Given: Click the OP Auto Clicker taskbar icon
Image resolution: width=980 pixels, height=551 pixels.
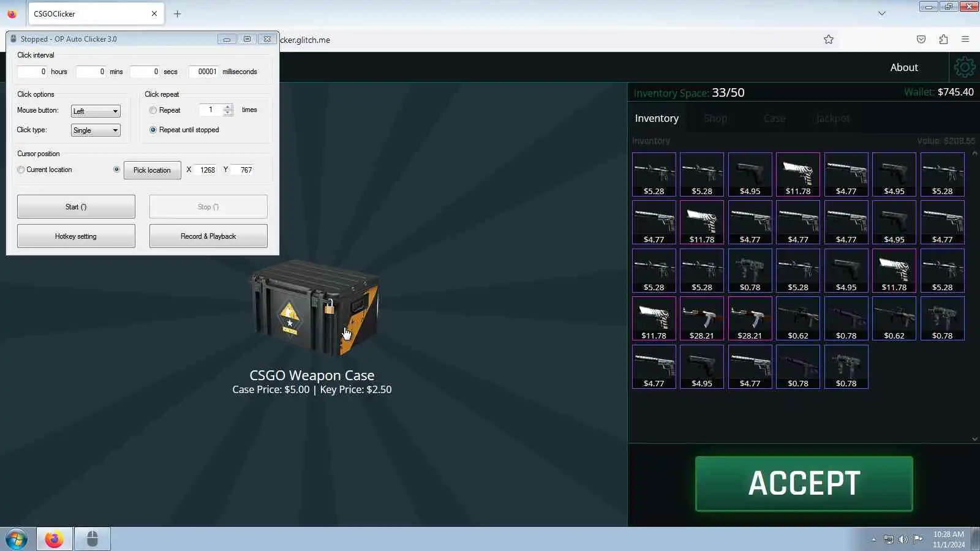Looking at the screenshot, I should point(92,539).
